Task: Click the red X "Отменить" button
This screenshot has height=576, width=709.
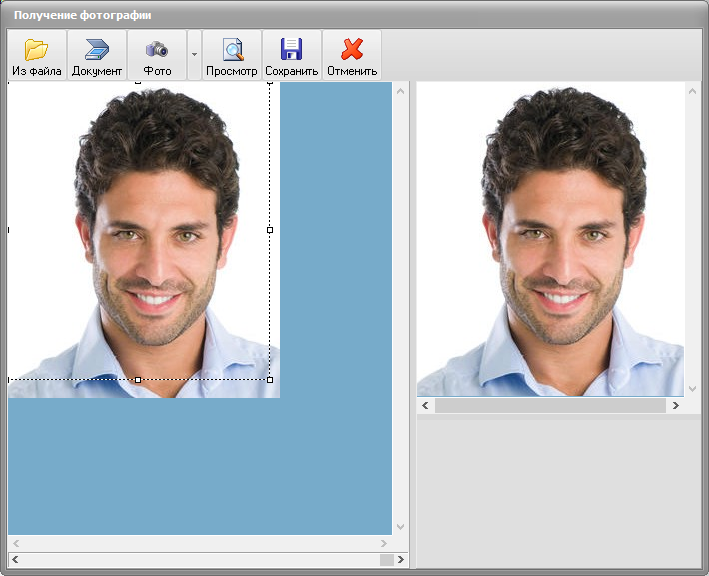Action: point(352,55)
